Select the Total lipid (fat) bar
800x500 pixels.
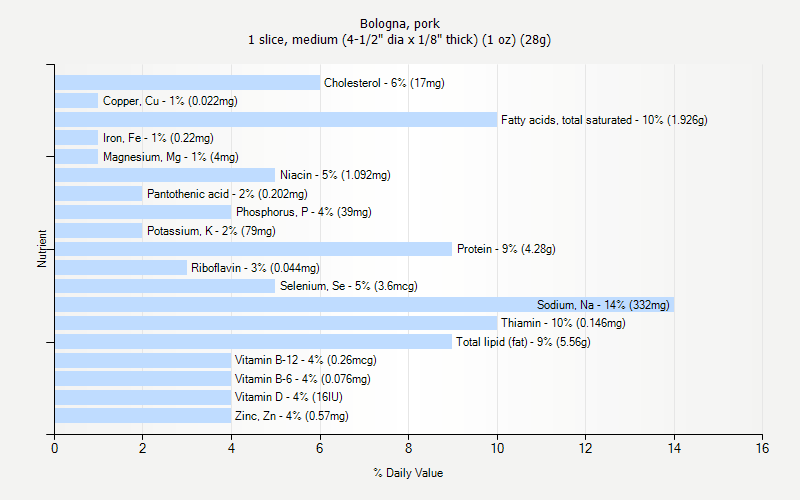[254, 342]
